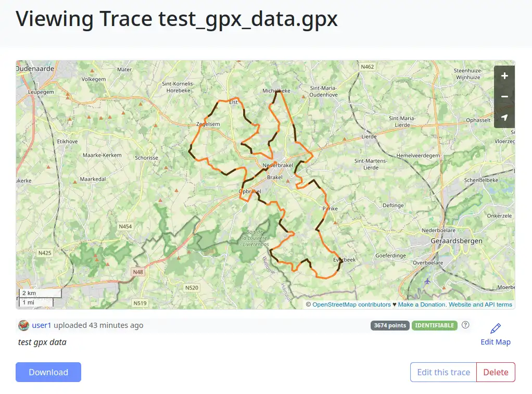Zoom out on the map

(x=504, y=97)
